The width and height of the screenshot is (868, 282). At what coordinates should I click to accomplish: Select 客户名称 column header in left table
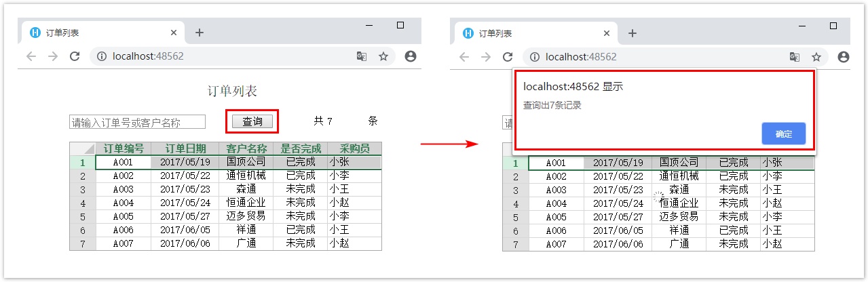tap(246, 148)
